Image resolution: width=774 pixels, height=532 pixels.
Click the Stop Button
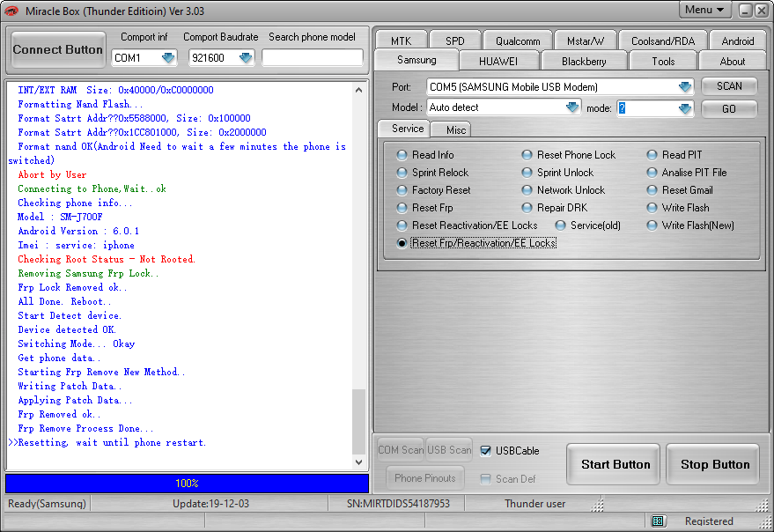coord(712,464)
